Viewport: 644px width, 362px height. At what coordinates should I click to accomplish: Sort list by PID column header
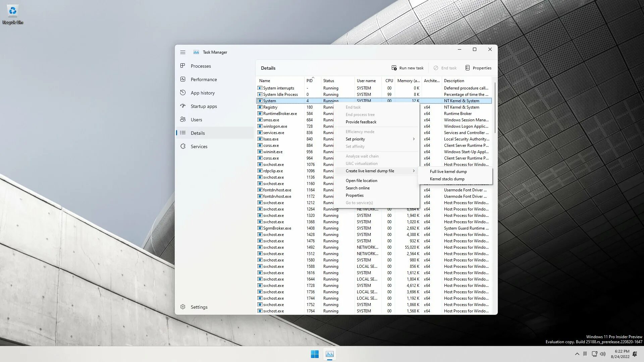coord(309,81)
